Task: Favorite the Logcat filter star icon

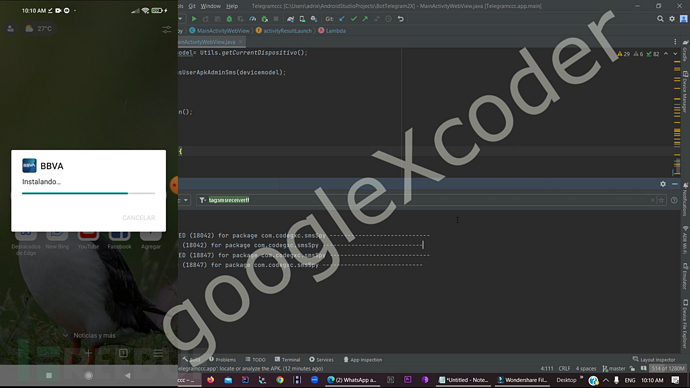Action: [x=661, y=200]
